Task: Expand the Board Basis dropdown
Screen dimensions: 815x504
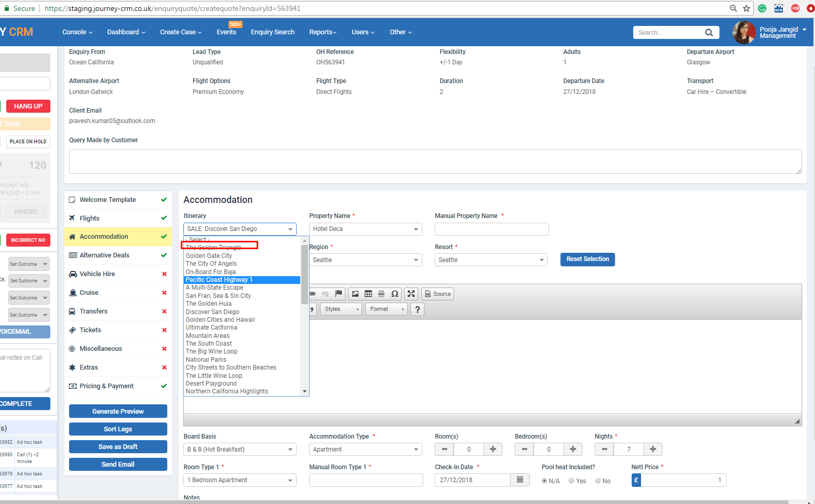Action: (239, 449)
